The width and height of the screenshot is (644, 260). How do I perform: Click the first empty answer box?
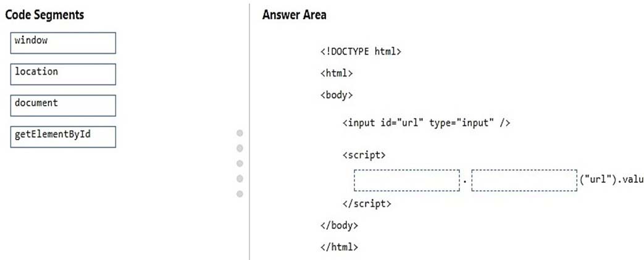(406, 180)
